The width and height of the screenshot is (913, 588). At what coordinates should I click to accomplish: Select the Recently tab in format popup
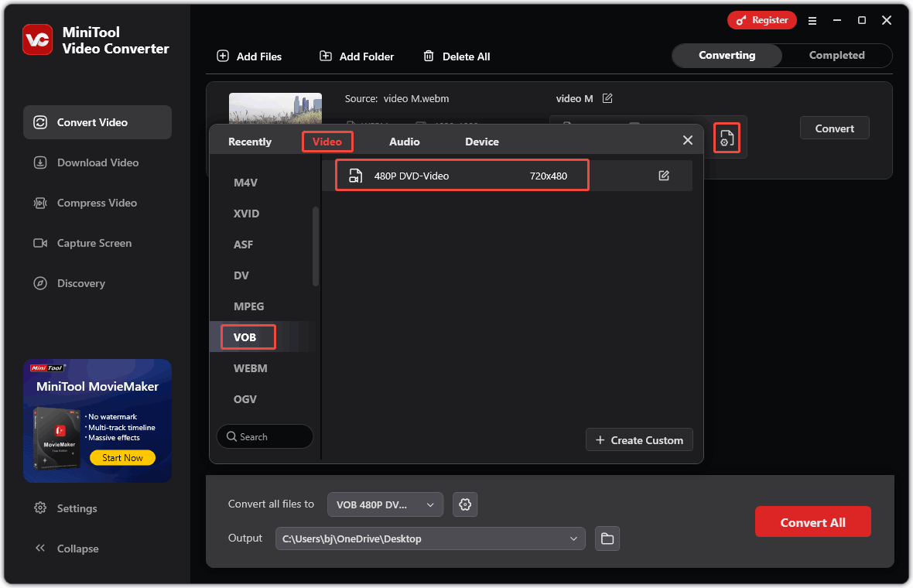[x=250, y=142]
